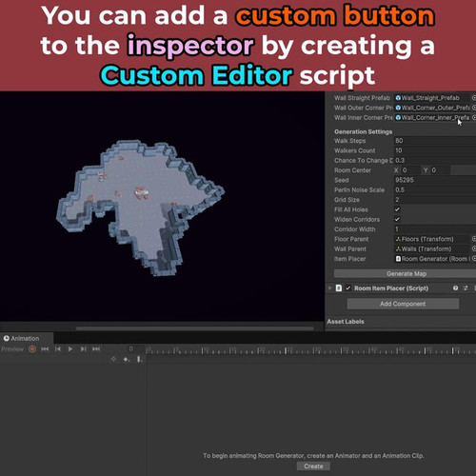Select Wall_Straight_Prefab object field
This screenshot has height=476, width=476.
pos(432,98)
